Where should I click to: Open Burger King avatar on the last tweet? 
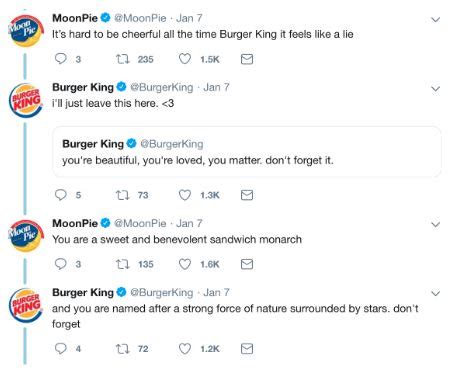coord(26,305)
